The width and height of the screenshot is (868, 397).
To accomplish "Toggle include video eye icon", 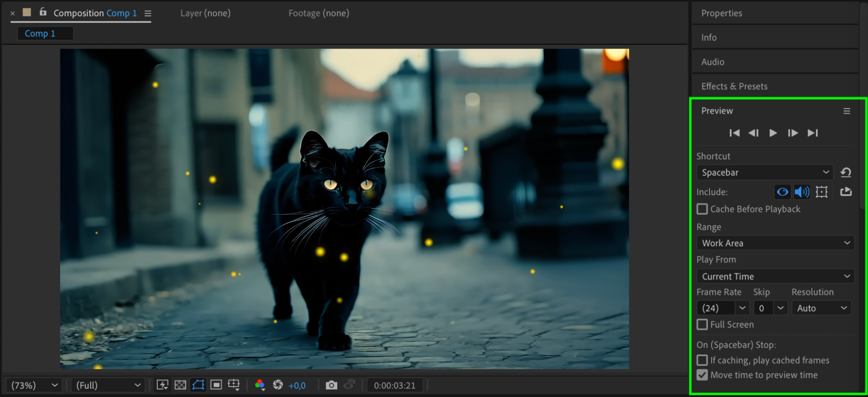I will pyautogui.click(x=782, y=192).
